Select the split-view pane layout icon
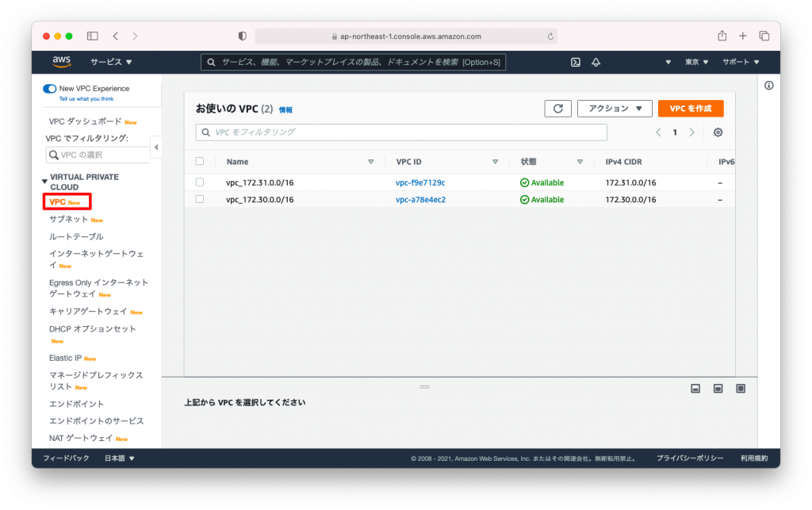The height and width of the screenshot is (510, 812). click(x=718, y=388)
